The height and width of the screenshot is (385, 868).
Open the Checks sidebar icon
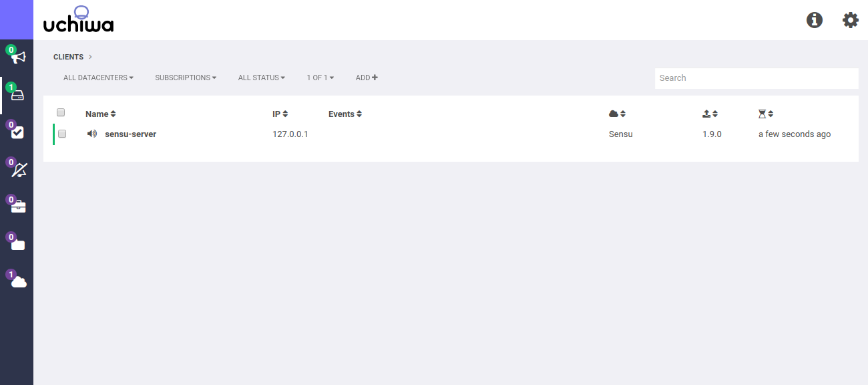click(18, 132)
